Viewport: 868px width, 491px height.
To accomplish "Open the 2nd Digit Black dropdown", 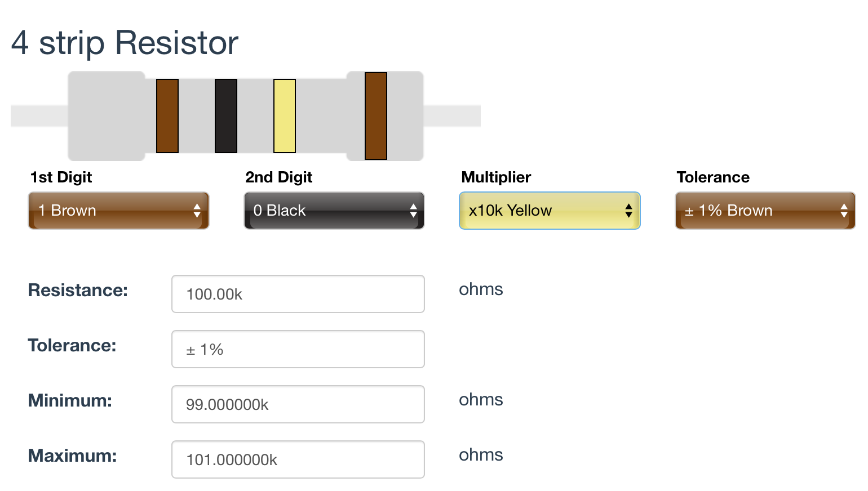I will coord(334,211).
